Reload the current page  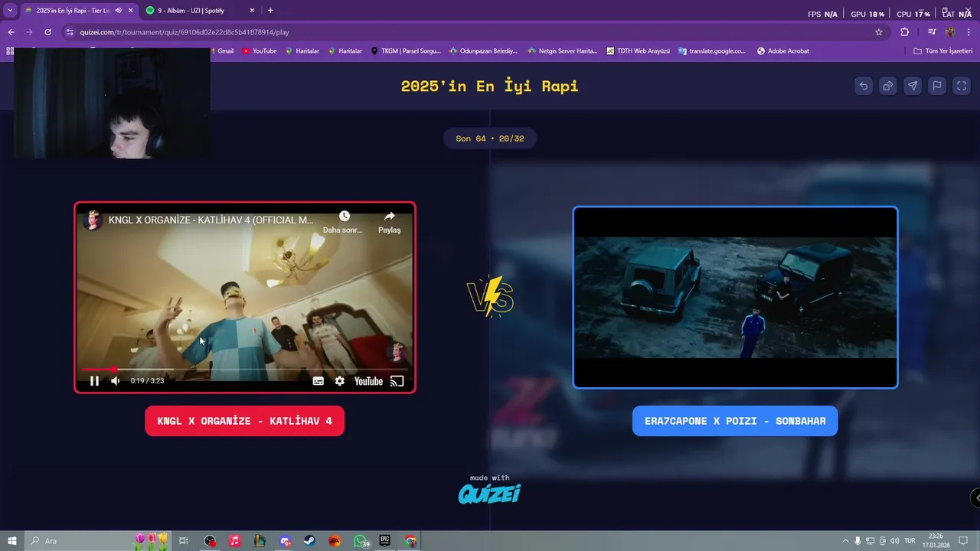pos(47,32)
